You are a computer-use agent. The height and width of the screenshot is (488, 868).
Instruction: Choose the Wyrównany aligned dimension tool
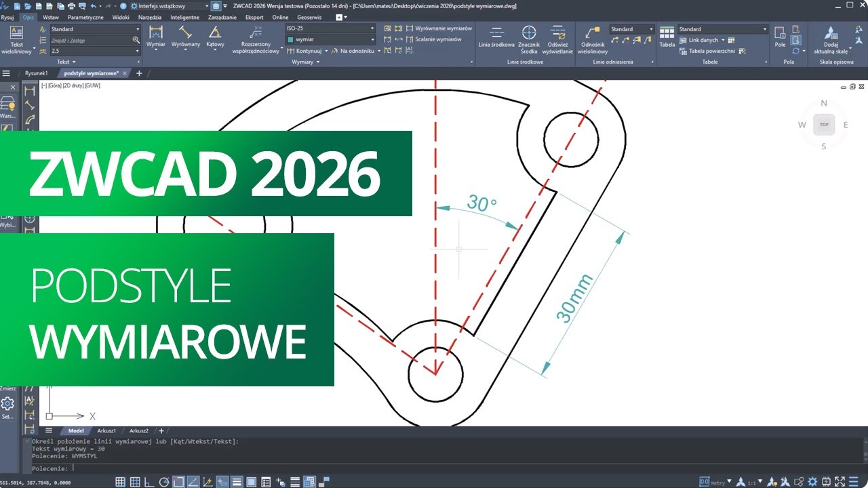185,37
